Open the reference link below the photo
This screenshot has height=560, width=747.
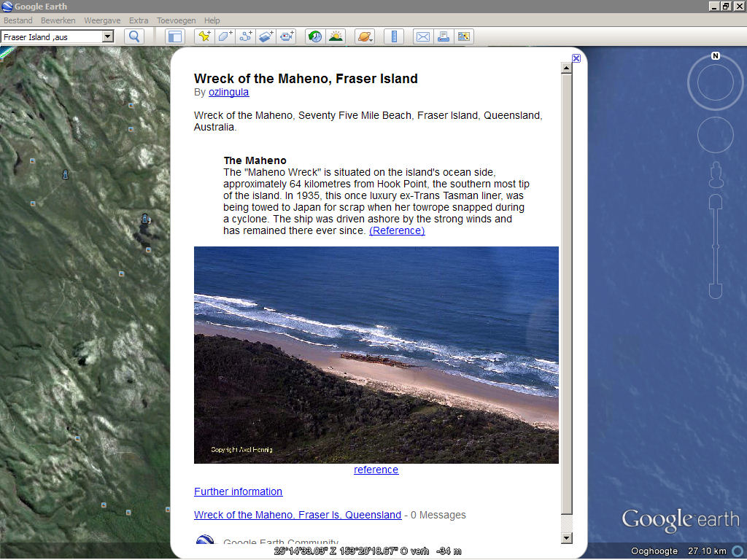[376, 470]
